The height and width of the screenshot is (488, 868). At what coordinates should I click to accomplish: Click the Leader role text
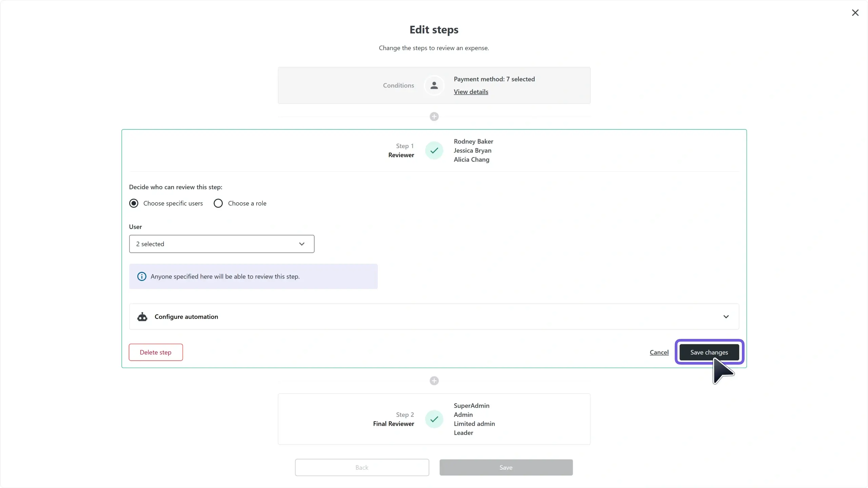point(463,433)
